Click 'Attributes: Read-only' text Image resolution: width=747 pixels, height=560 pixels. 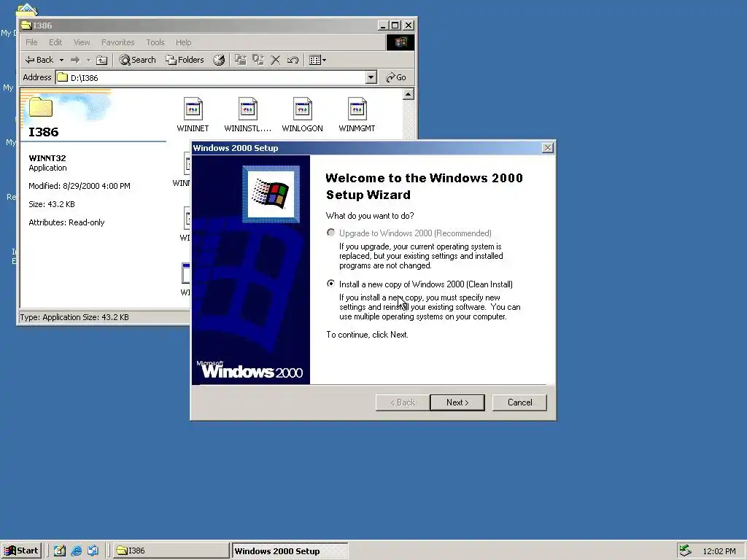[66, 222]
